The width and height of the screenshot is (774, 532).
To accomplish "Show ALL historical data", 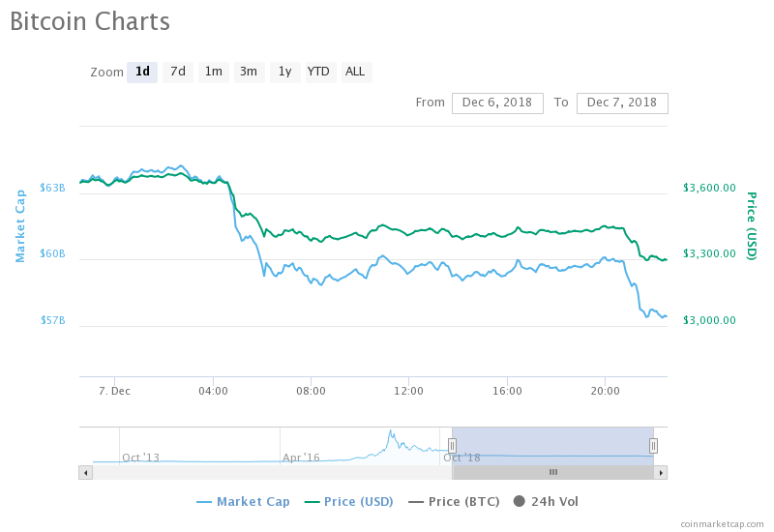I will point(355,72).
